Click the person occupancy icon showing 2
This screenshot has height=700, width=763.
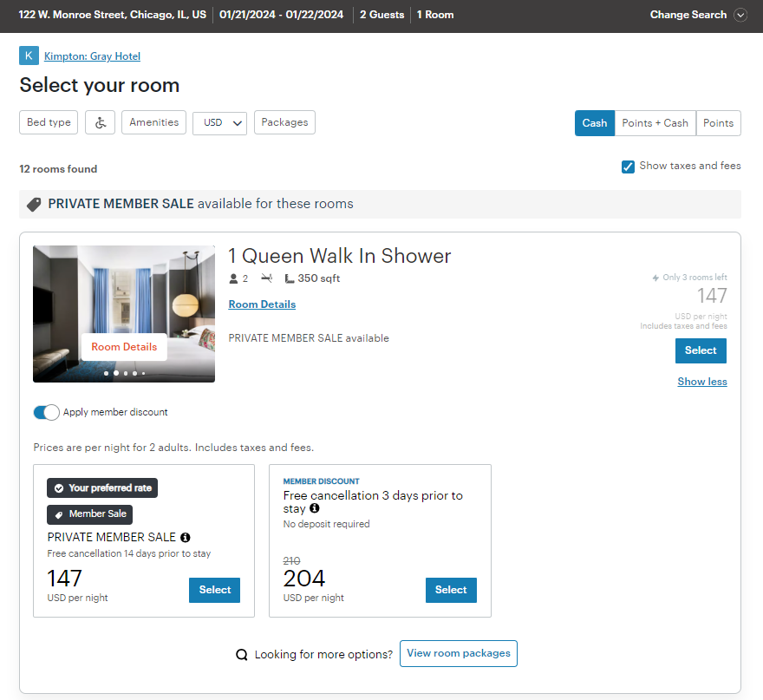[233, 278]
